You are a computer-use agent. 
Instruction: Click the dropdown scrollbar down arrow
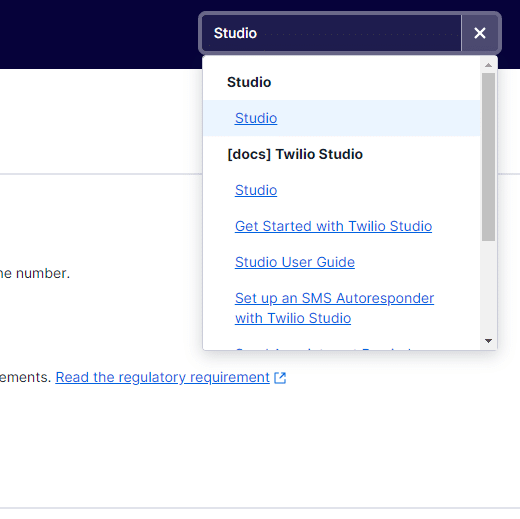[488, 341]
